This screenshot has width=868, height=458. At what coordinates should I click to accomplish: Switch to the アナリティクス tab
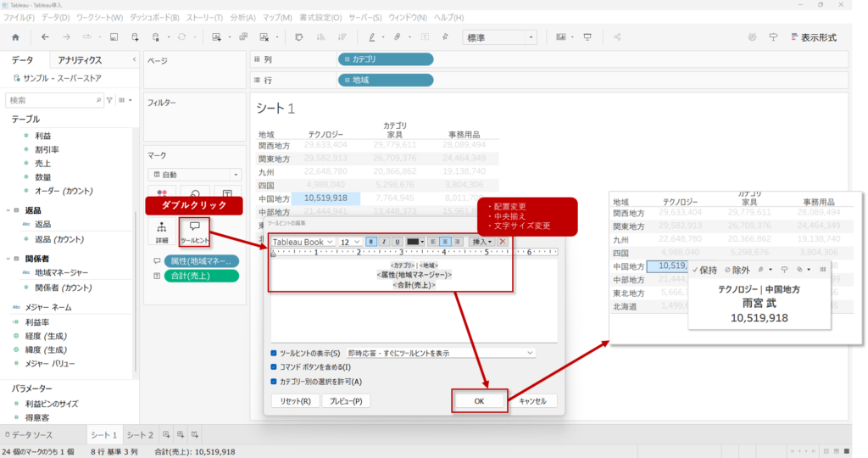80,60
